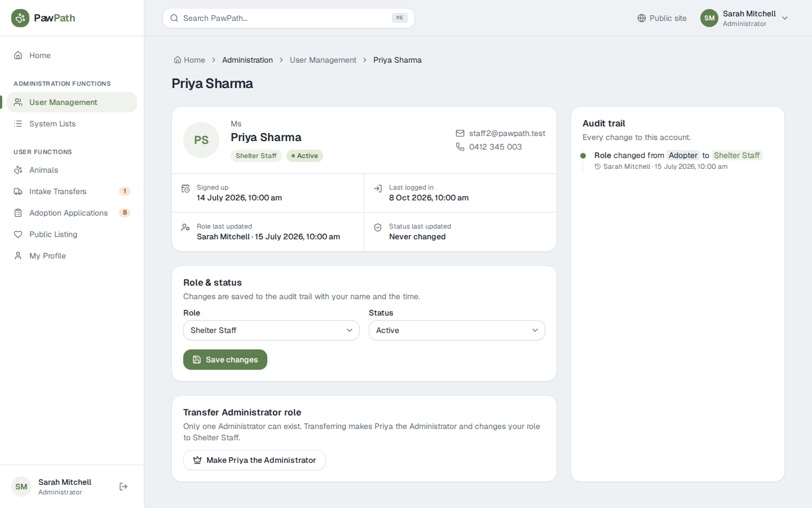
Task: Click the Active status badge
Action: [304, 156]
